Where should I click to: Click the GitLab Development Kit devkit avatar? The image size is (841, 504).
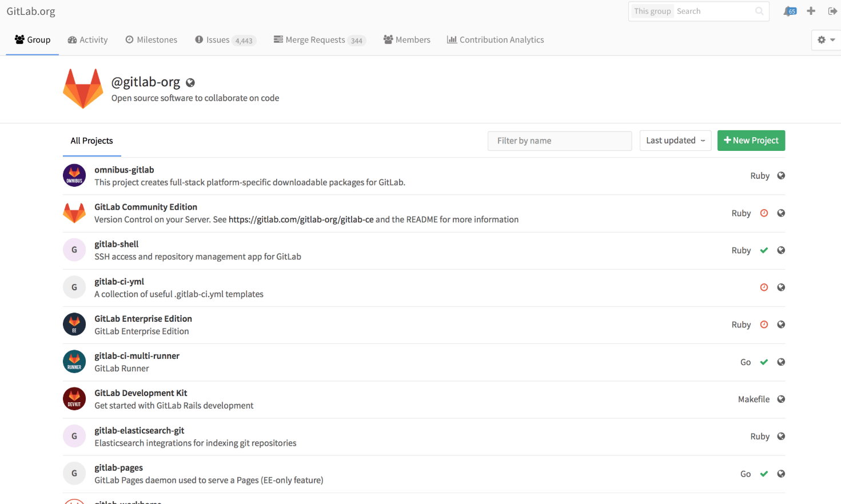tap(74, 398)
